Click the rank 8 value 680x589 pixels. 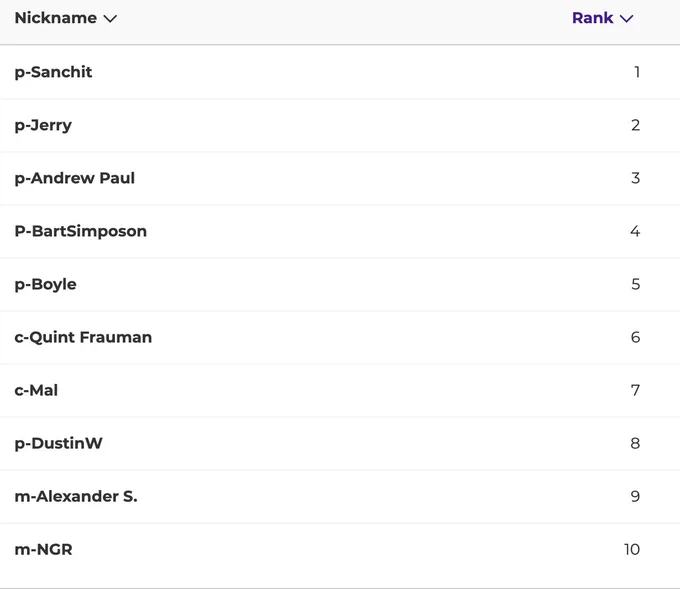coord(635,444)
